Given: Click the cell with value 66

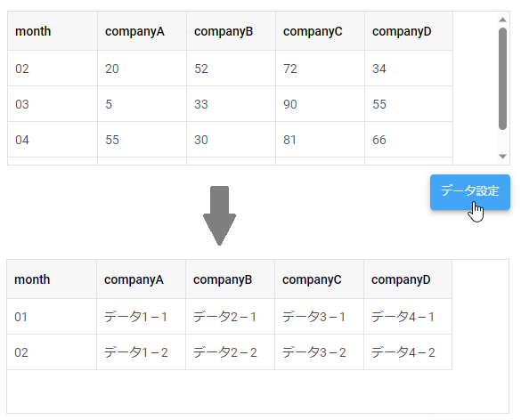Looking at the screenshot, I should pos(409,140).
